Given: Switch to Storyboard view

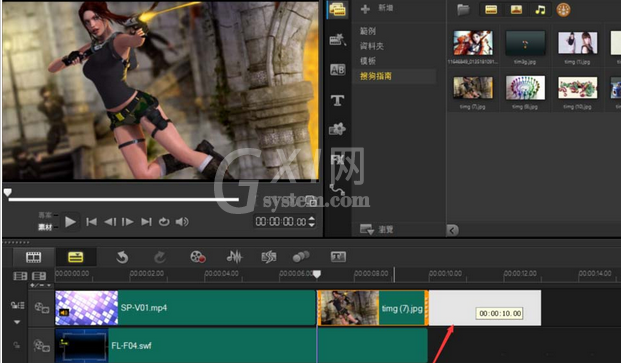Looking at the screenshot, I should click(33, 257).
